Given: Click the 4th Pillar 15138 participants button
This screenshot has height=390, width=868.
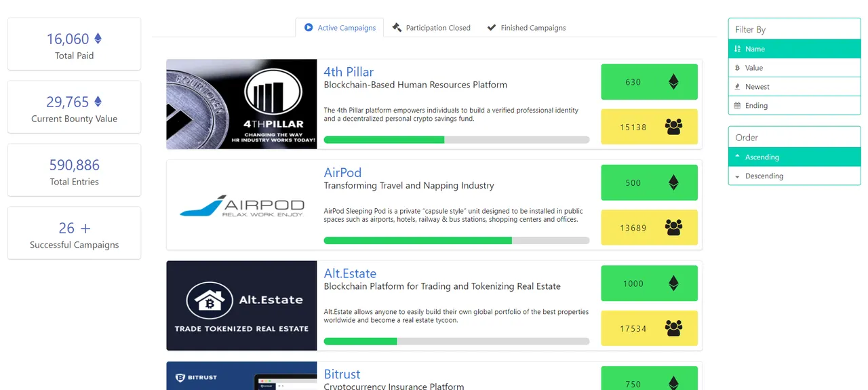Looking at the screenshot, I should click(649, 127).
